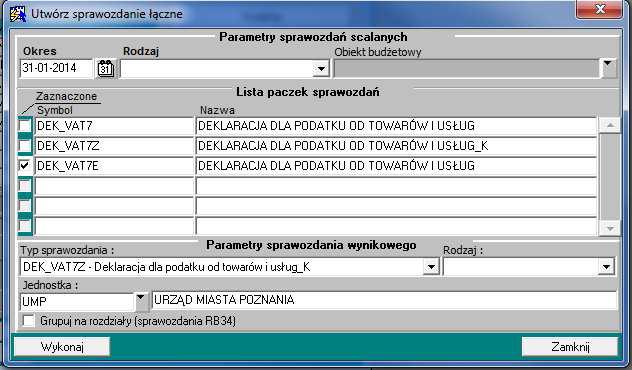
Task: Open the Obiekt budżetowy dropdown arrow
Action: [x=607, y=69]
